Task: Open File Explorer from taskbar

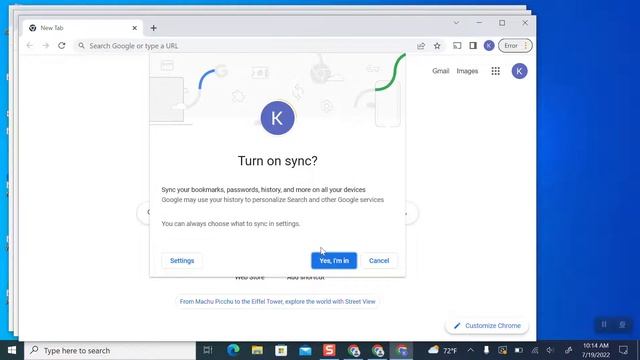Action: tap(257, 350)
